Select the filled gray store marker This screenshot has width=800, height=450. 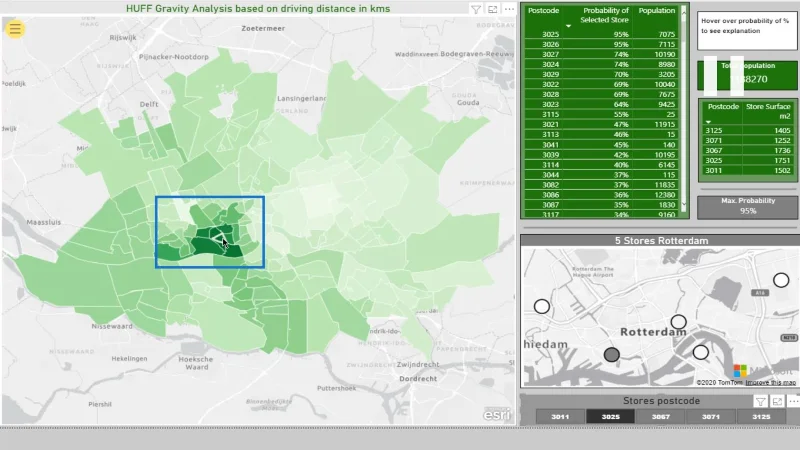coord(612,355)
